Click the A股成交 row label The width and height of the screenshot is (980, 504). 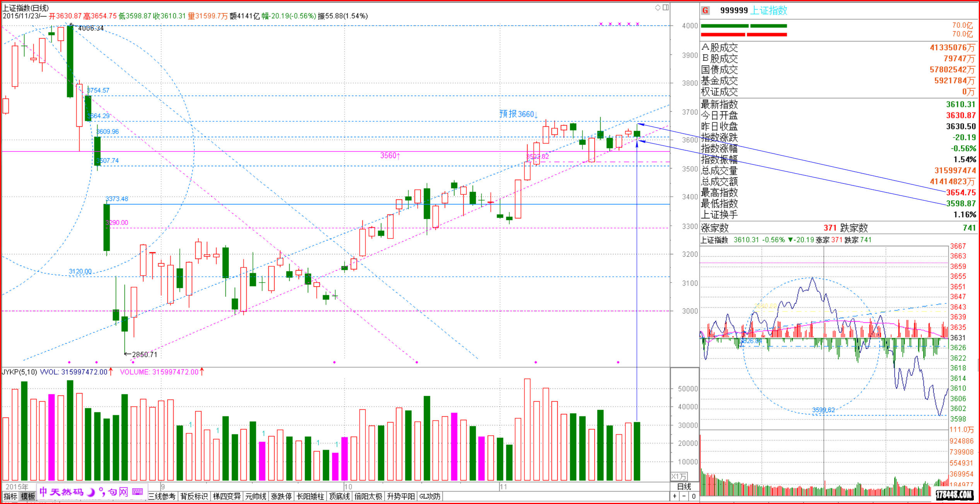click(x=719, y=48)
